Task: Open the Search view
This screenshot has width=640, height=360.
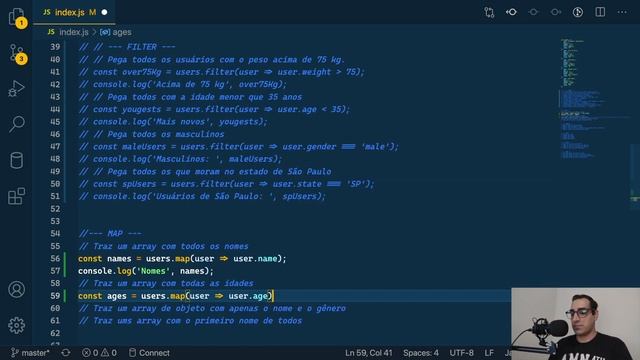Action: (x=17, y=124)
